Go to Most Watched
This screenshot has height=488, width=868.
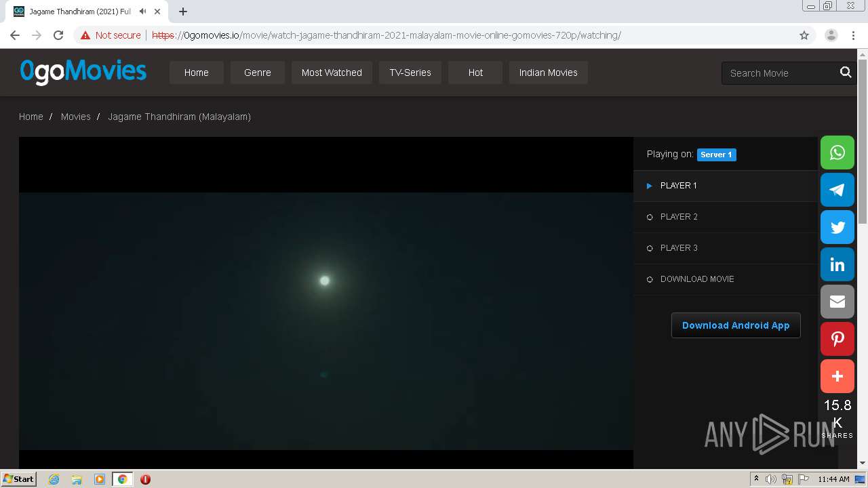[x=332, y=73]
